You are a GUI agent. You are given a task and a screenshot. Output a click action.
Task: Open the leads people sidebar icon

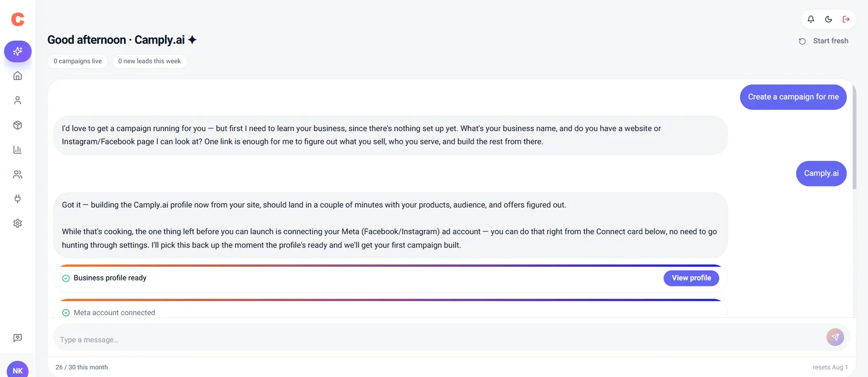[x=17, y=175]
